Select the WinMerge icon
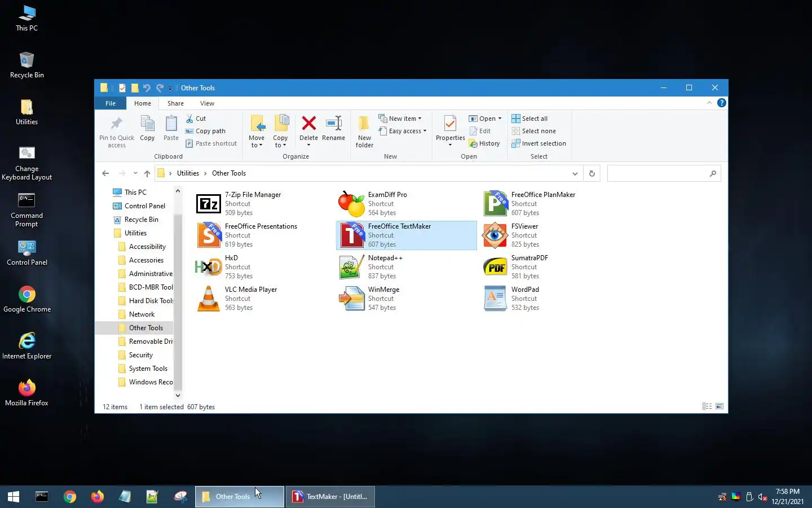This screenshot has width=812, height=508. [351, 299]
